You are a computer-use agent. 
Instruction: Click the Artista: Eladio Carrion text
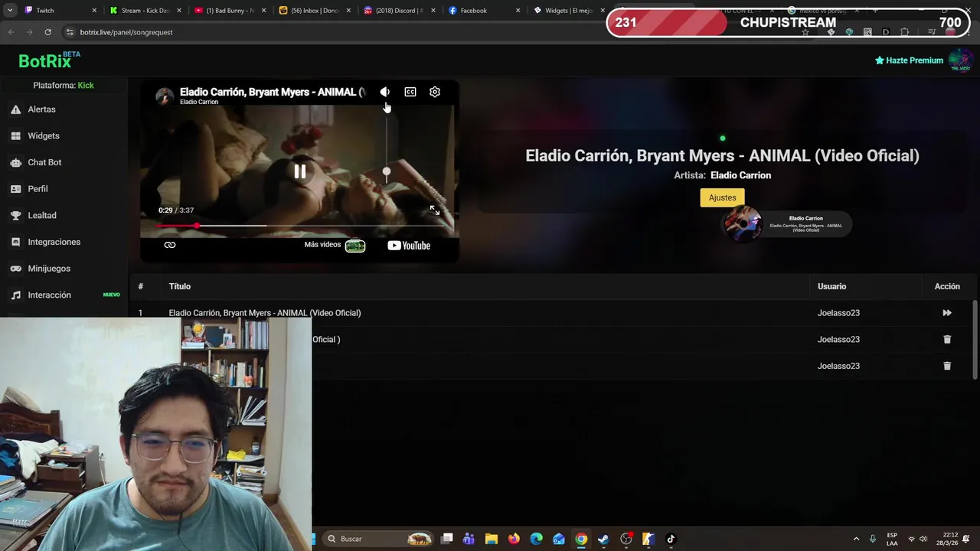point(722,175)
